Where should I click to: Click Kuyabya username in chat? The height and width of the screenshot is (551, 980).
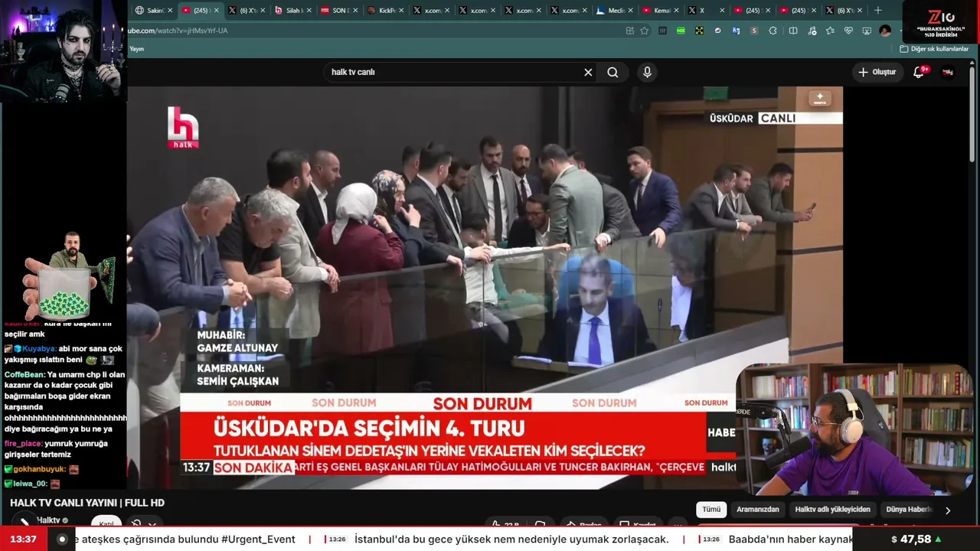(x=40, y=349)
